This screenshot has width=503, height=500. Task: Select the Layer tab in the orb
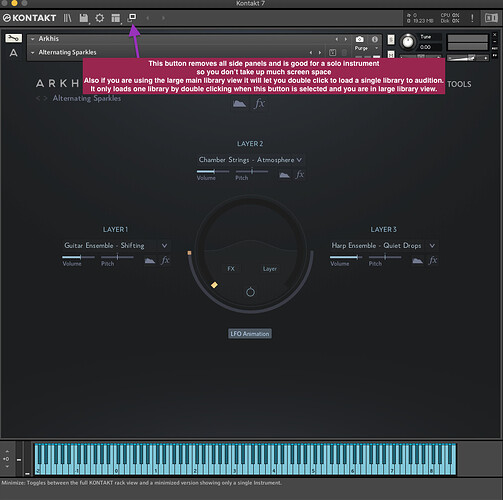[x=270, y=269]
